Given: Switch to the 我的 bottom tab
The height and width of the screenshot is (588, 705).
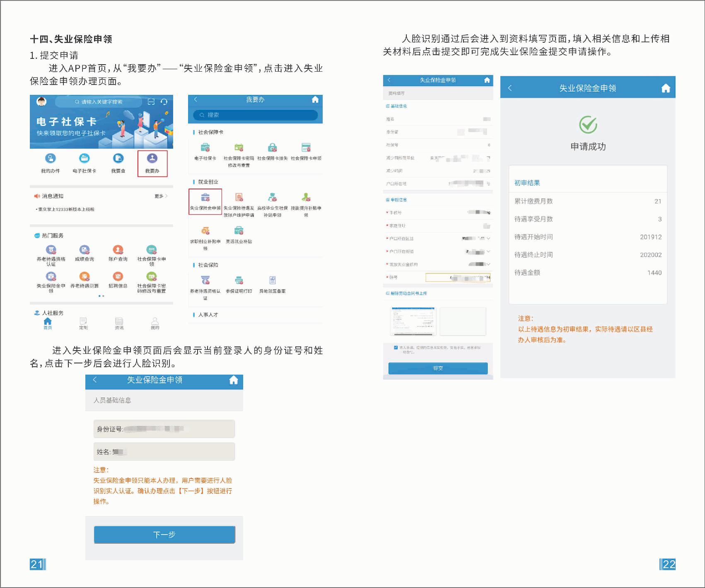Looking at the screenshot, I should (155, 323).
